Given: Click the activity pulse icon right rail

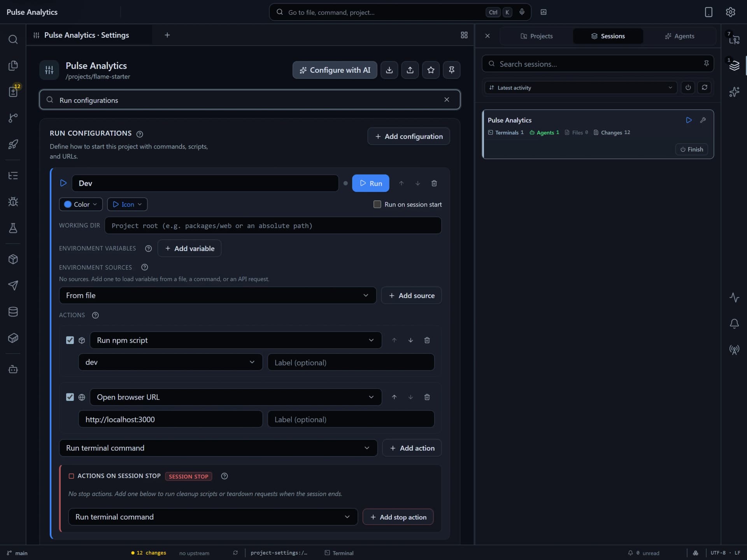Looking at the screenshot, I should click(x=734, y=298).
